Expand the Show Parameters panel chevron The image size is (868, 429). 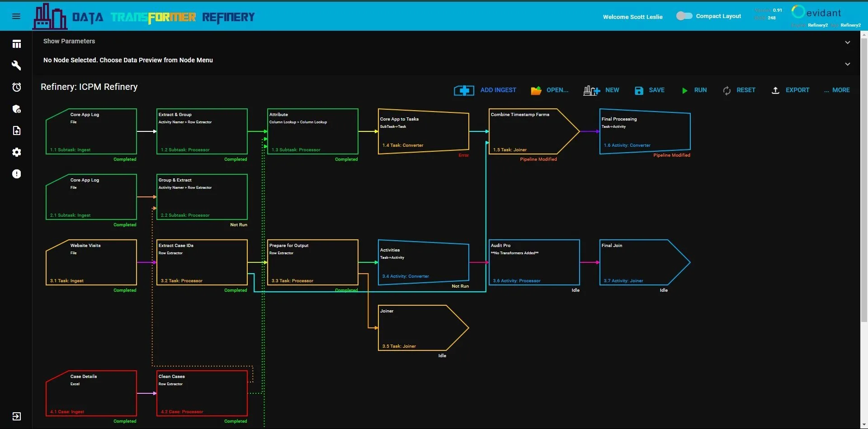point(847,42)
